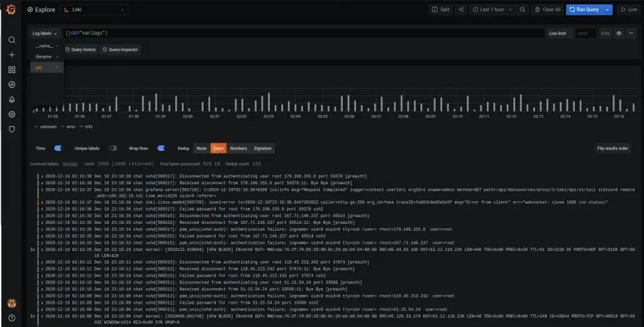This screenshot has width=644, height=327.
Task: Click the Explore page title
Action: [45, 9]
